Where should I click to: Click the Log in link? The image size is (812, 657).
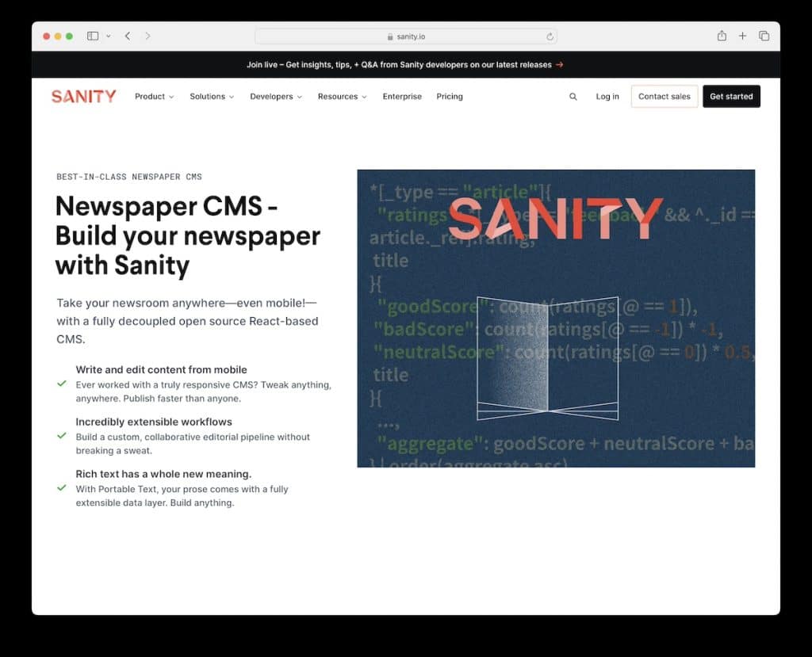click(607, 97)
